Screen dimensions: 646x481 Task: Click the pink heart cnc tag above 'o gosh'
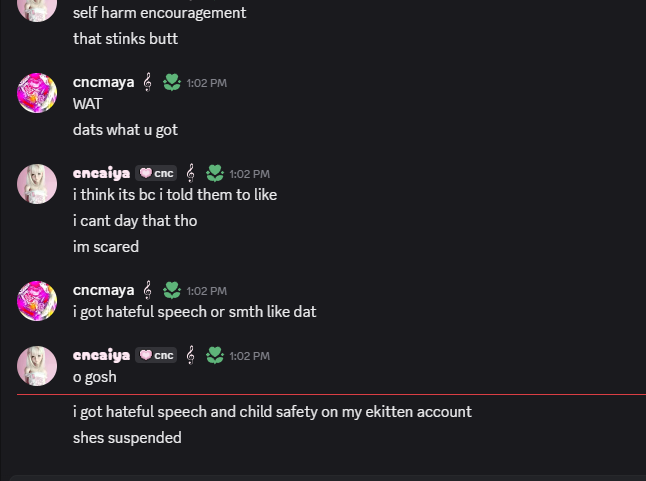click(156, 355)
